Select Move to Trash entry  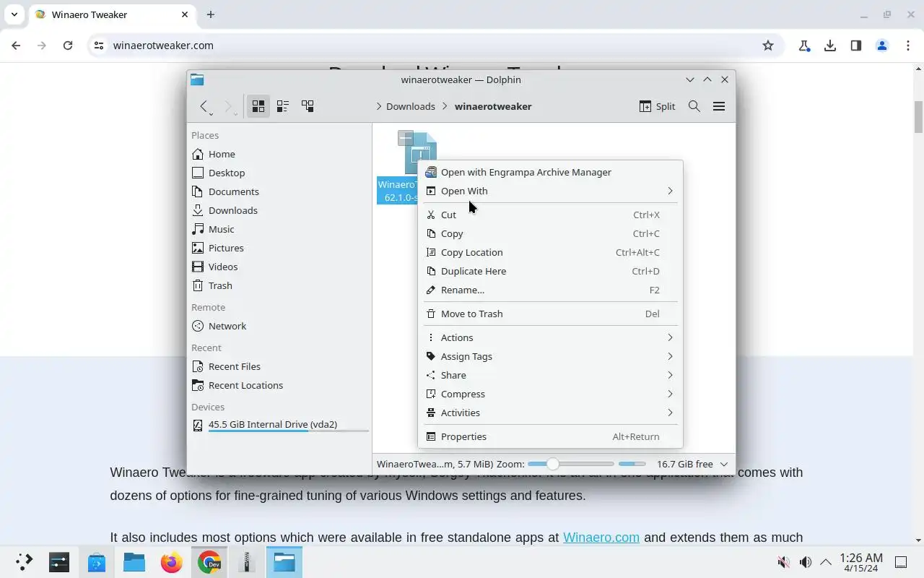coord(550,314)
